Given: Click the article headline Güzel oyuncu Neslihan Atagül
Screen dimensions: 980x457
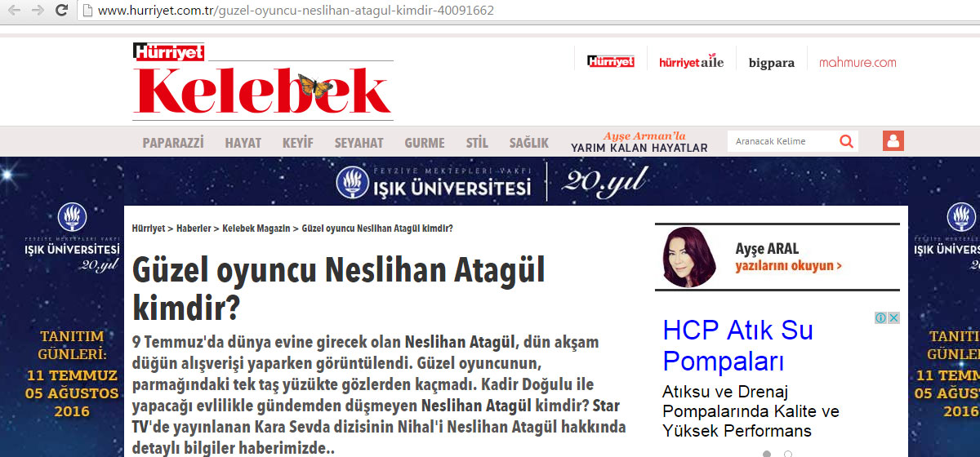Looking at the screenshot, I should pos(338,288).
